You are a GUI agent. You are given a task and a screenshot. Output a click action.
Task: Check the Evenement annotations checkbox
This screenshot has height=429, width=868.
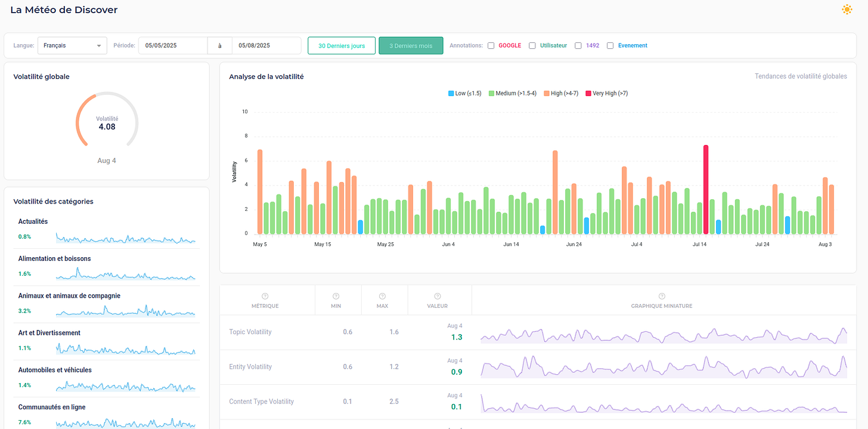(610, 45)
